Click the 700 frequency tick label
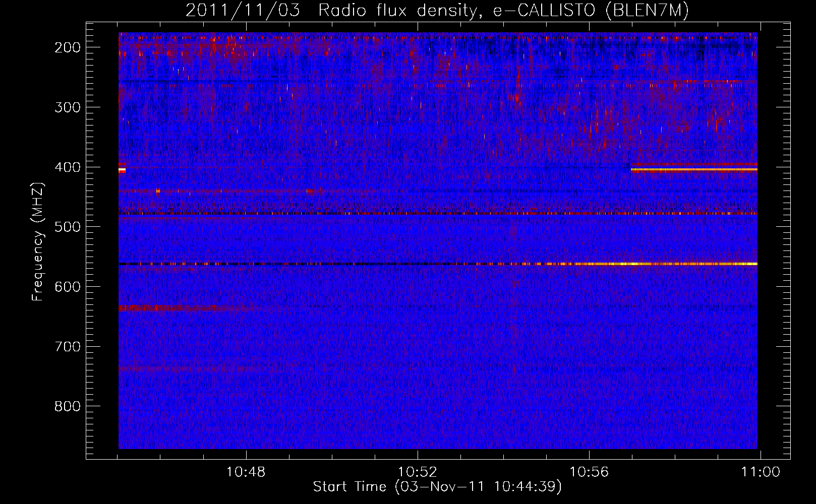816x504 pixels. pyautogui.click(x=67, y=347)
